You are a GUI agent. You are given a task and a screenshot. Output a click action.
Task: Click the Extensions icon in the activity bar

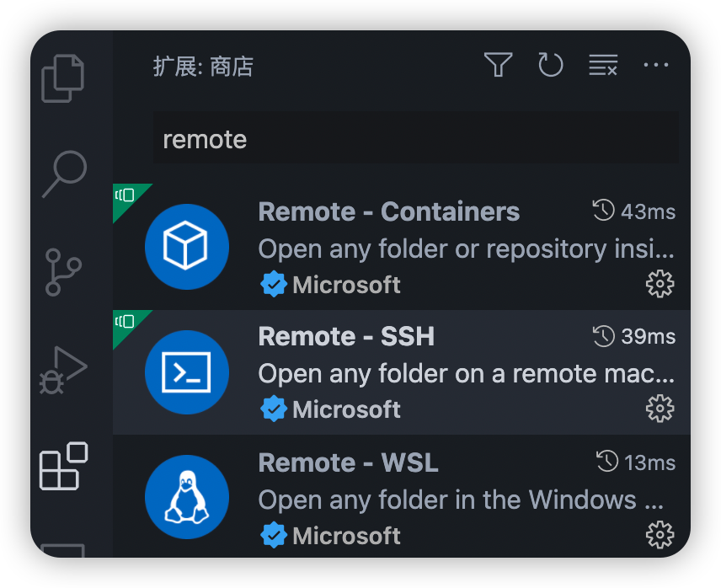(x=63, y=468)
